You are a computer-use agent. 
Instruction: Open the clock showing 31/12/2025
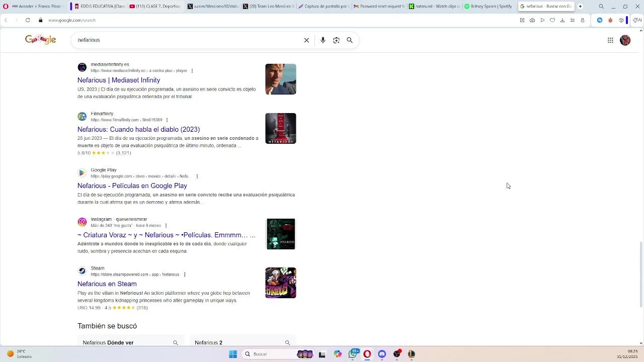pyautogui.click(x=627, y=354)
